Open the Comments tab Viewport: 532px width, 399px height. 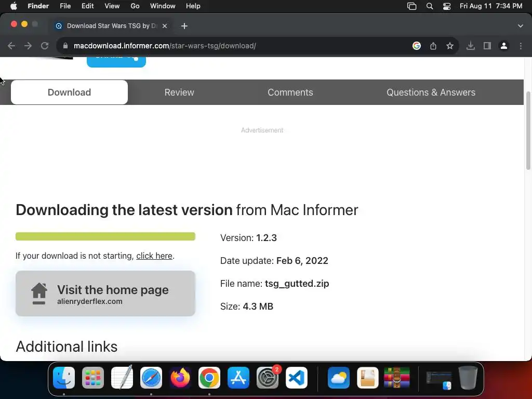pyautogui.click(x=290, y=92)
